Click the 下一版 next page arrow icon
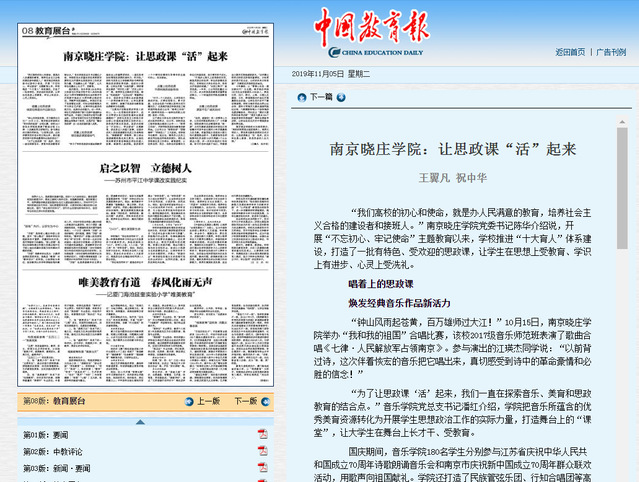639x482 pixels. pyautogui.click(x=265, y=402)
